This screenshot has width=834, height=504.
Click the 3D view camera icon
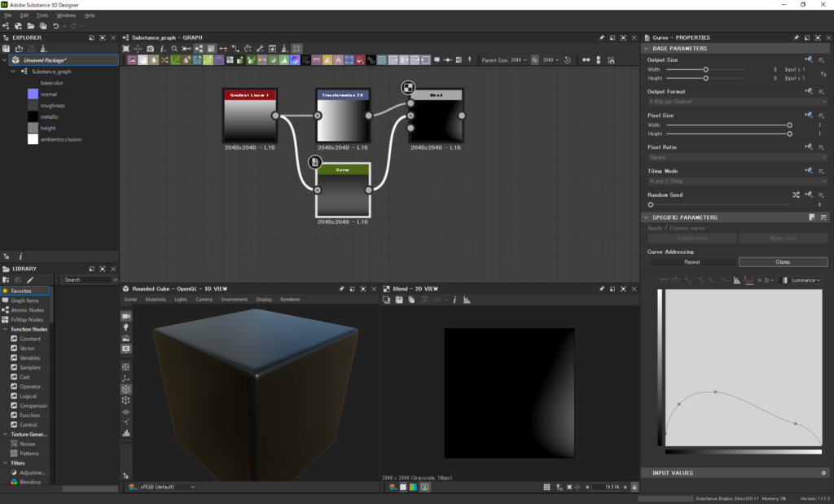pos(126,316)
